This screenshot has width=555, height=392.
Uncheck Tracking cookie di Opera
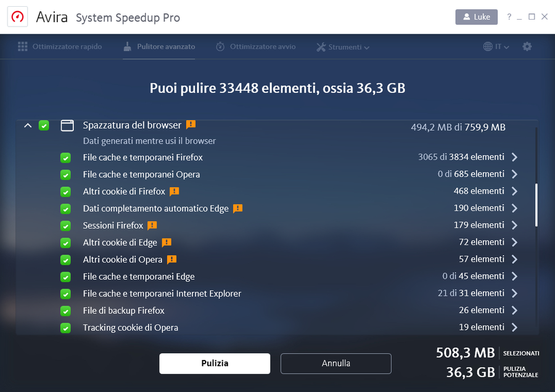pos(65,327)
